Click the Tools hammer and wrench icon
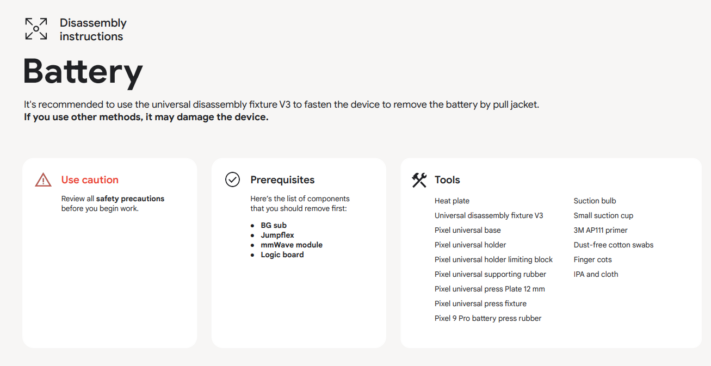711x366 pixels. coord(419,180)
